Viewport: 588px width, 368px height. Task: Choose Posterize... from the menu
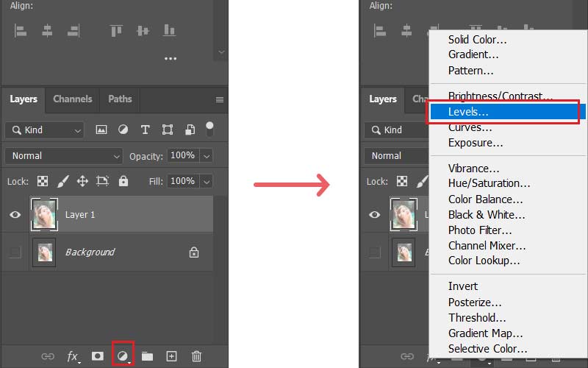pos(475,302)
